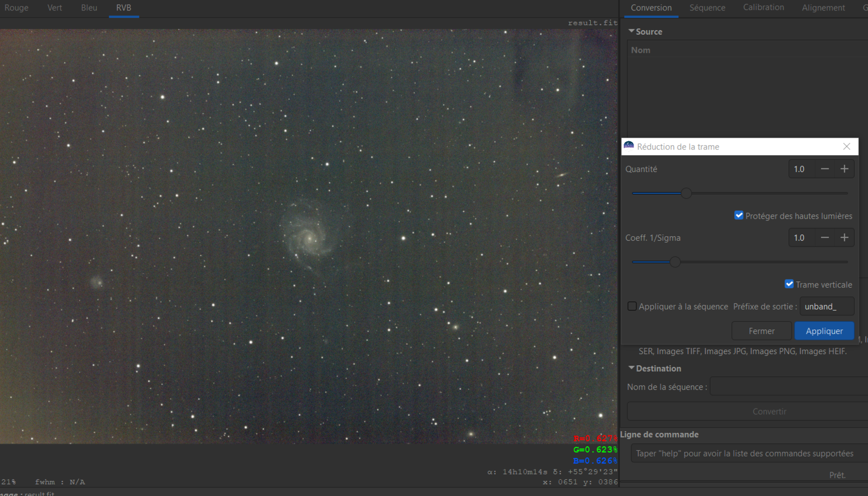Uncheck the Trame verticale option
This screenshot has width=868, height=496.
tap(789, 284)
